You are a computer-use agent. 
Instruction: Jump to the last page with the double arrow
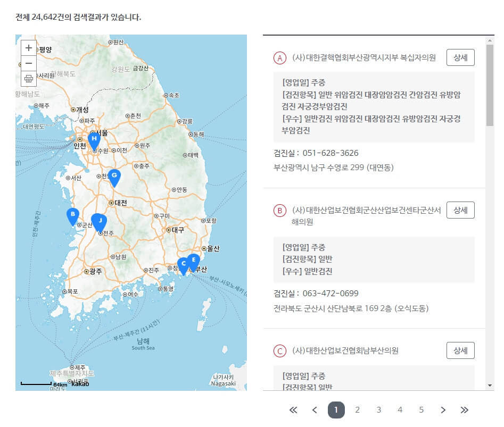pos(464,410)
